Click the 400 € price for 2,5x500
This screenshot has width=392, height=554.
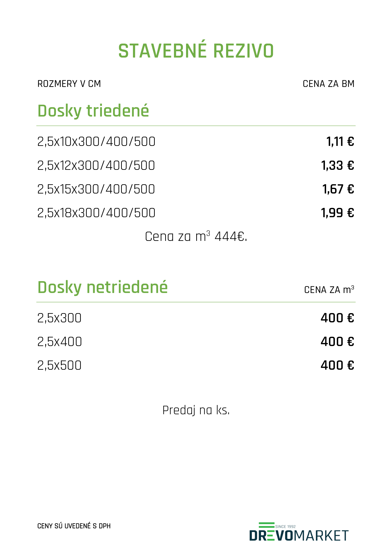[x=337, y=365]
